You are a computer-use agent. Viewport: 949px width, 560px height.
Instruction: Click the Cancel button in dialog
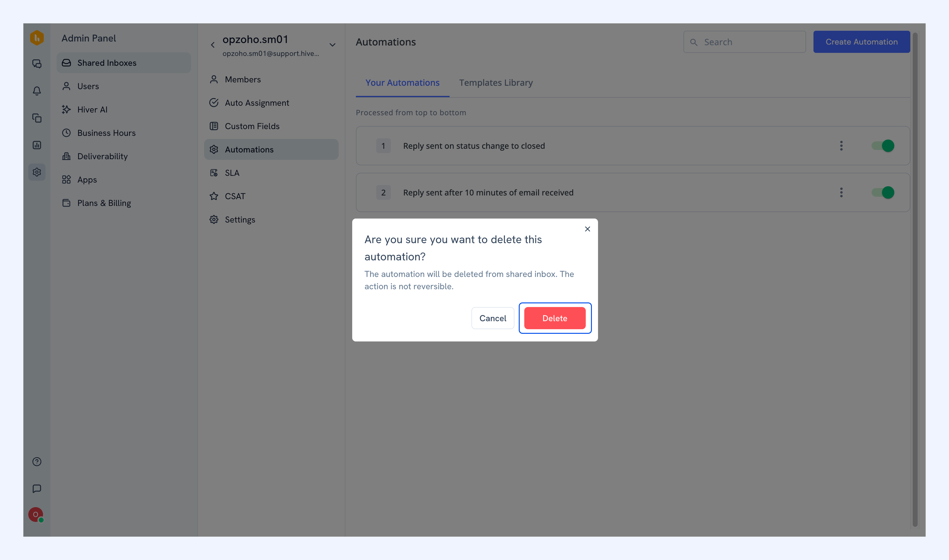(x=492, y=318)
